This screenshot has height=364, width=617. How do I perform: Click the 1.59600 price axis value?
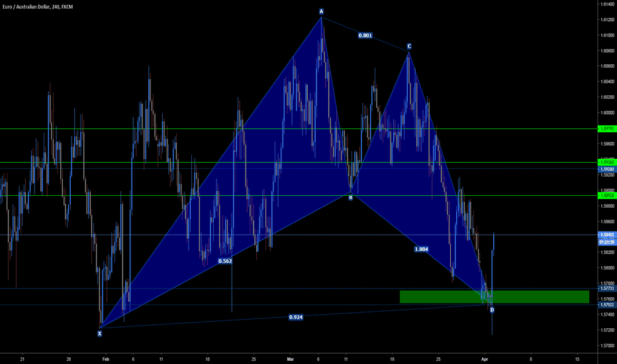click(608, 144)
